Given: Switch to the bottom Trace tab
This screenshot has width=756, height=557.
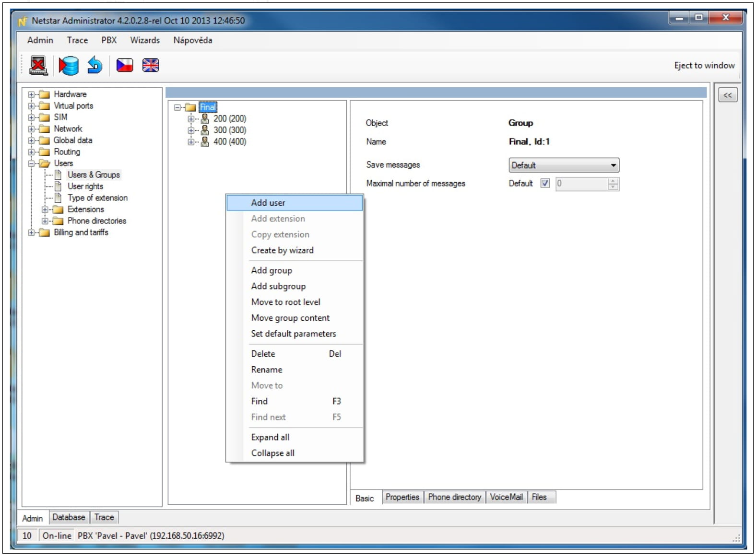Looking at the screenshot, I should point(104,517).
